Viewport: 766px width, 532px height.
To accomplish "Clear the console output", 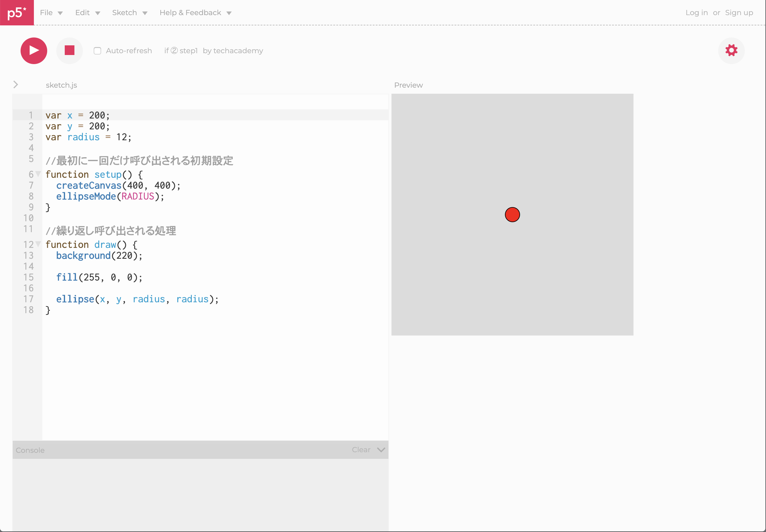I will 361,450.
